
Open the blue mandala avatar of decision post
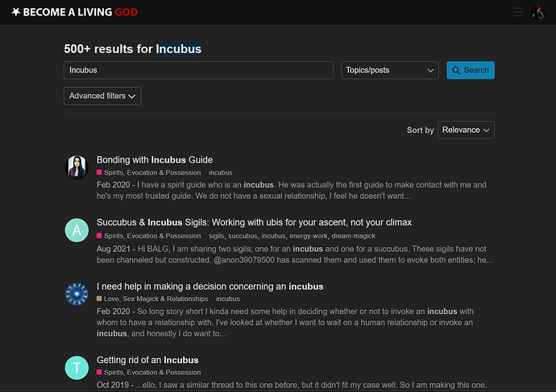(x=77, y=294)
